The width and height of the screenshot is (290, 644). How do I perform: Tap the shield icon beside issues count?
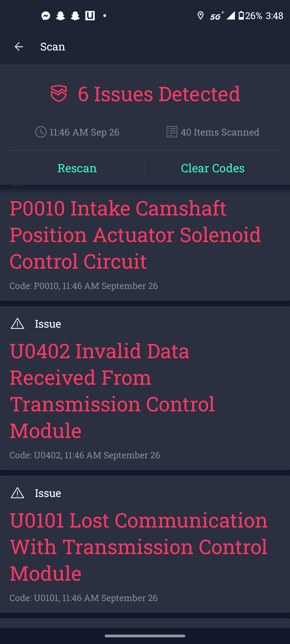59,94
